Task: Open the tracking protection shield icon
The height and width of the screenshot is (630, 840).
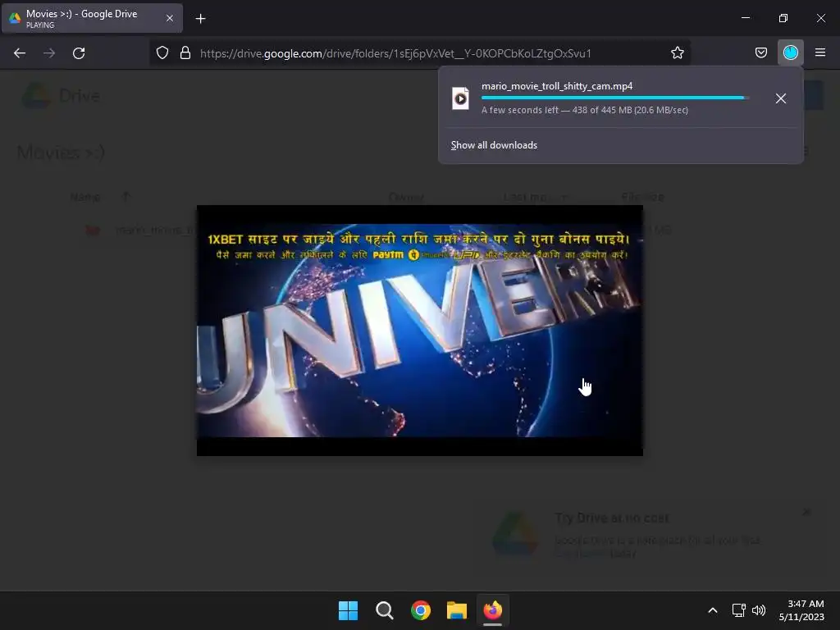Action: point(162,53)
